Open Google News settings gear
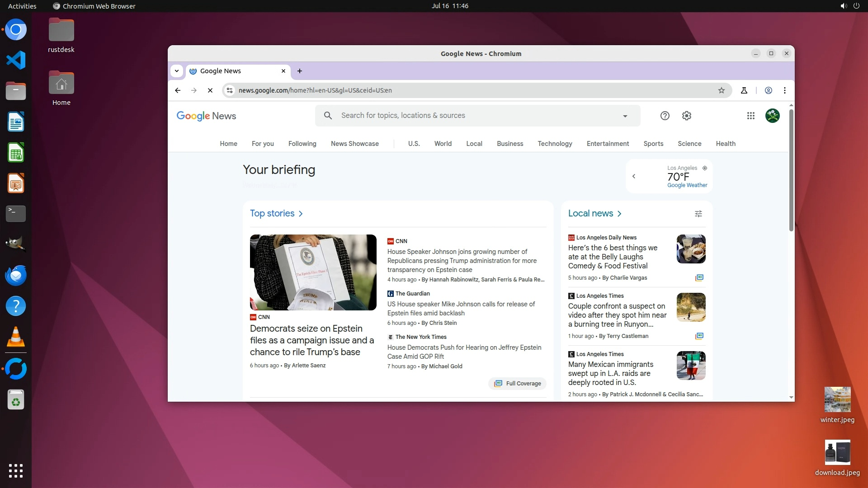 [x=686, y=116]
